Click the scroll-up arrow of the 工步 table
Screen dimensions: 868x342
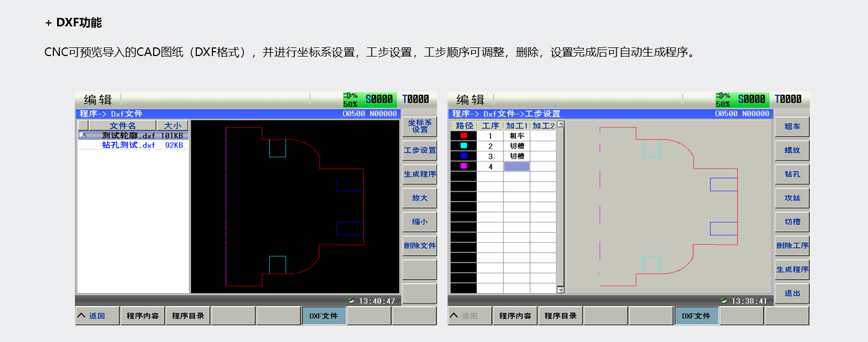click(561, 124)
